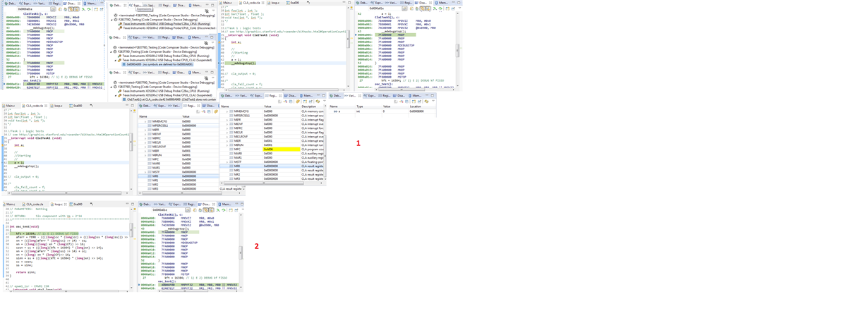
Task: Open Disa tab in the center Registers panel
Action: point(289,96)
